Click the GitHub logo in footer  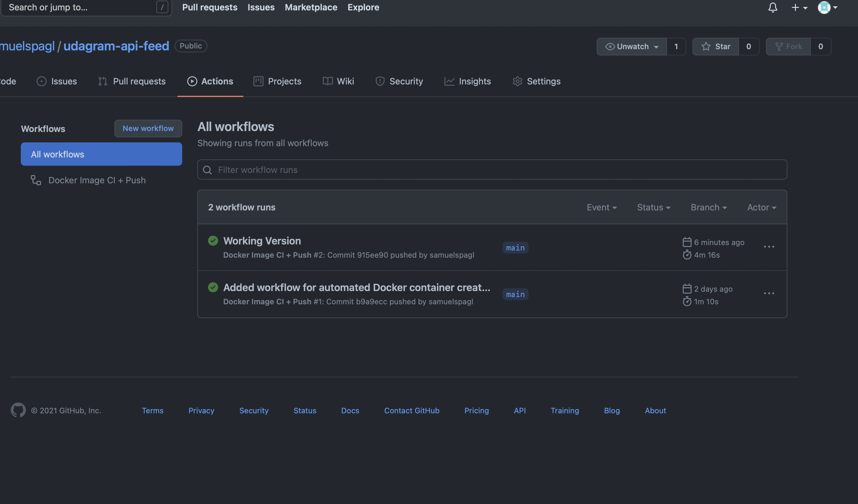tap(18, 410)
